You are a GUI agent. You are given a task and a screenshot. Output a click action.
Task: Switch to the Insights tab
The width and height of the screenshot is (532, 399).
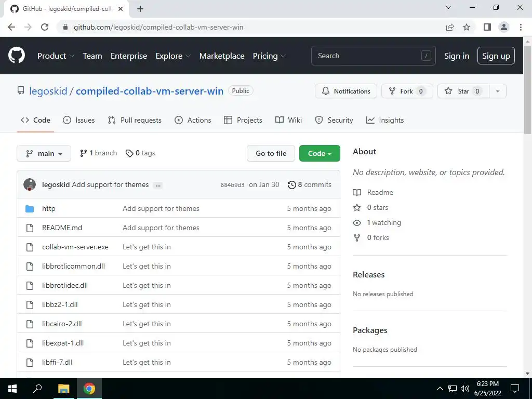[x=385, y=120]
